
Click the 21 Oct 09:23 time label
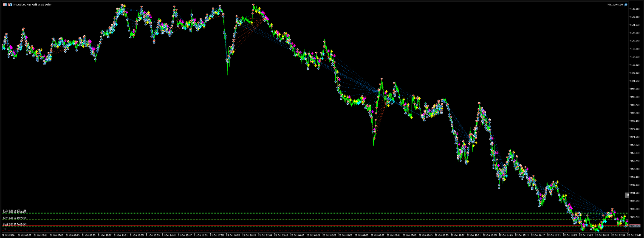coord(89,235)
